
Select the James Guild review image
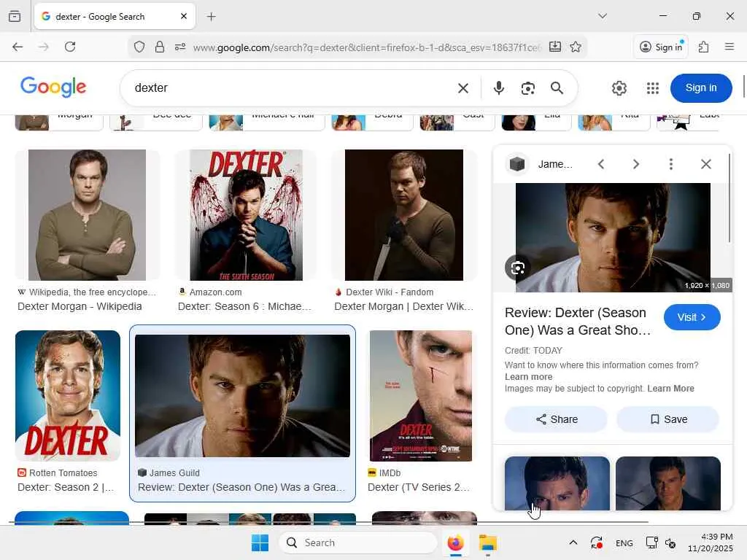point(242,396)
